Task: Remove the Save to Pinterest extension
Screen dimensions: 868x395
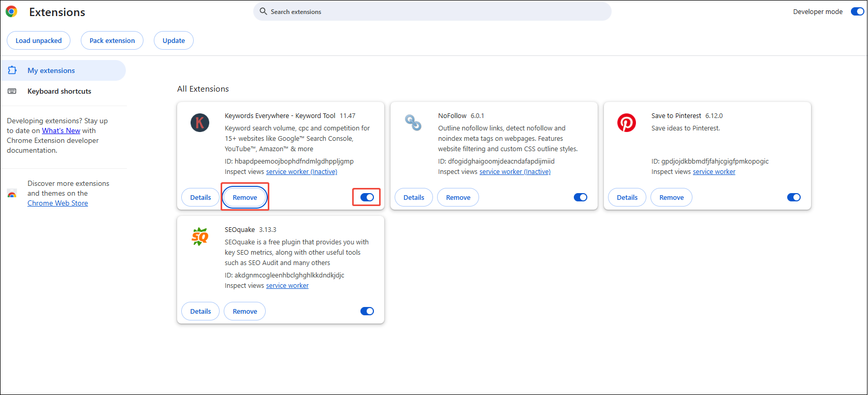Action: tap(672, 197)
